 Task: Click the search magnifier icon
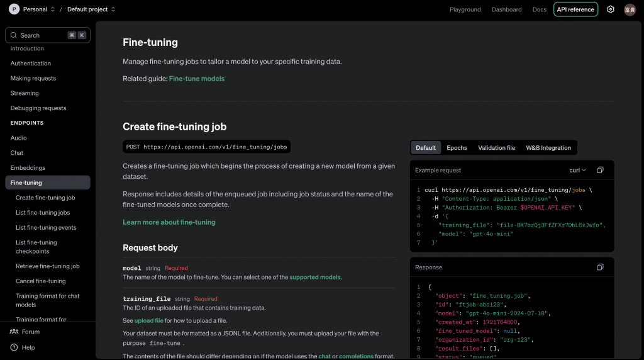[14, 35]
